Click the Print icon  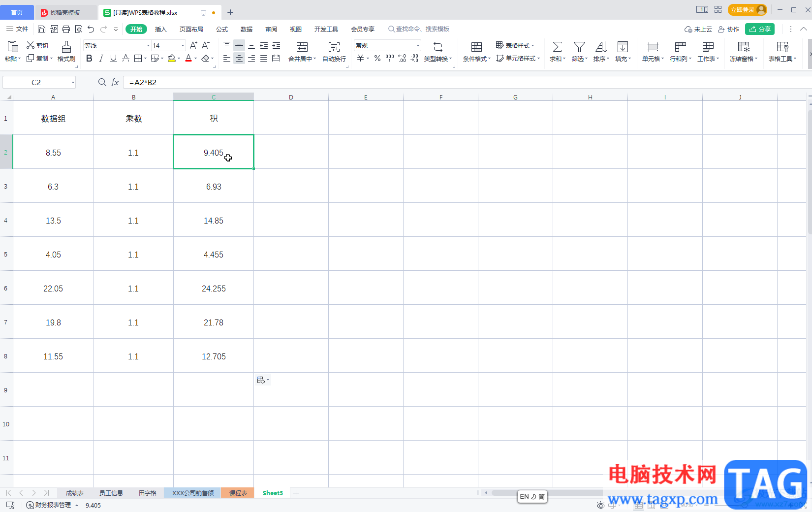(x=66, y=29)
